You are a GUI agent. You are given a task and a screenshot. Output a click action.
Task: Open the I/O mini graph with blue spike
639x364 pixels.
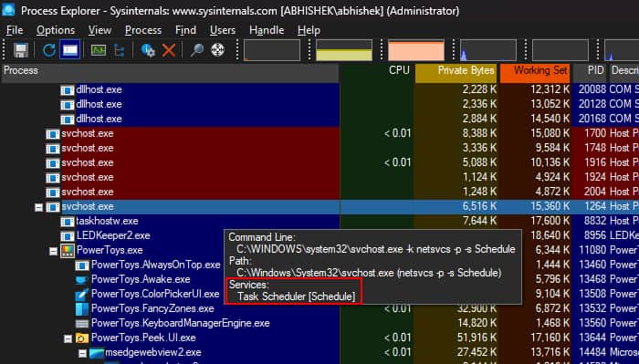click(x=488, y=50)
